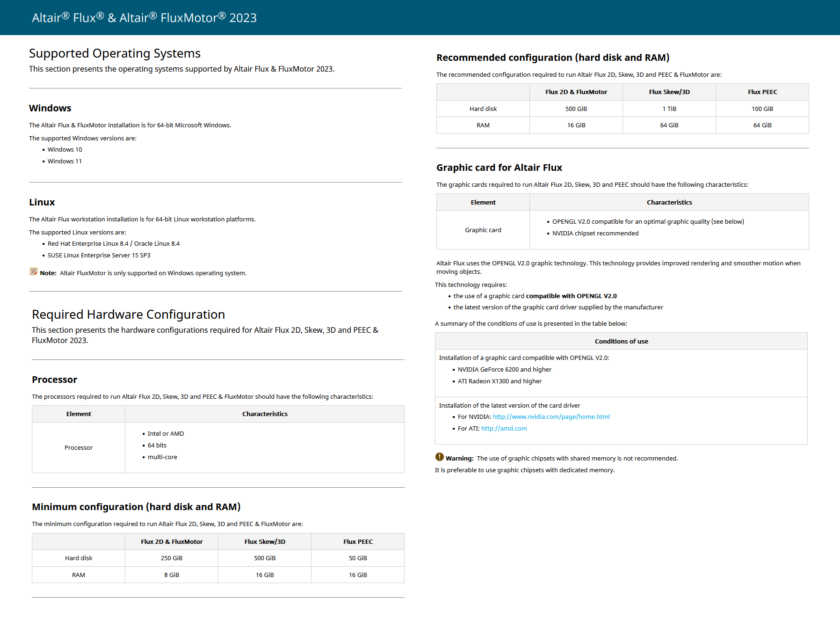Open the ATI amd.com link
The image size is (840, 629).
504,429
